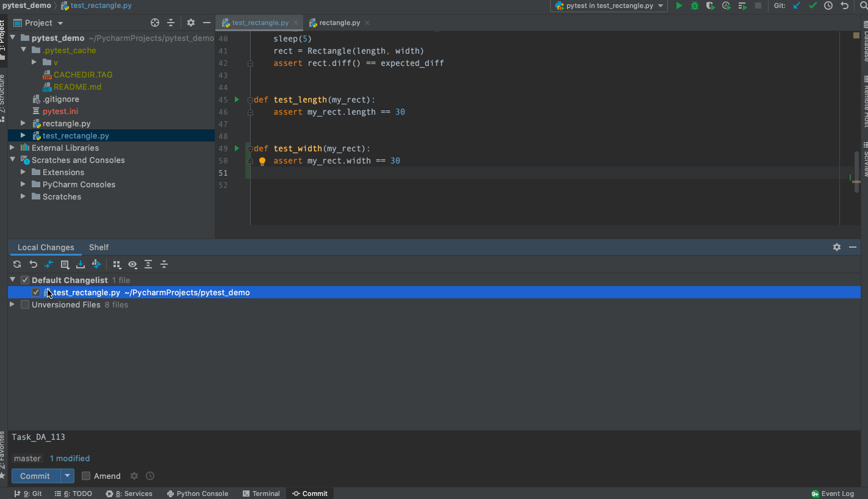
Task: Click the Changelists icon in Local Changes
Action: coord(65,264)
